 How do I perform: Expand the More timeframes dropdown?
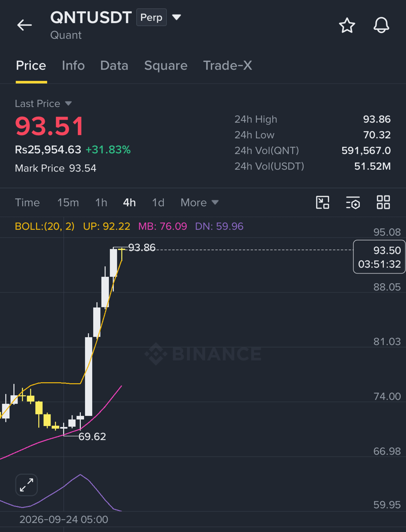(200, 202)
